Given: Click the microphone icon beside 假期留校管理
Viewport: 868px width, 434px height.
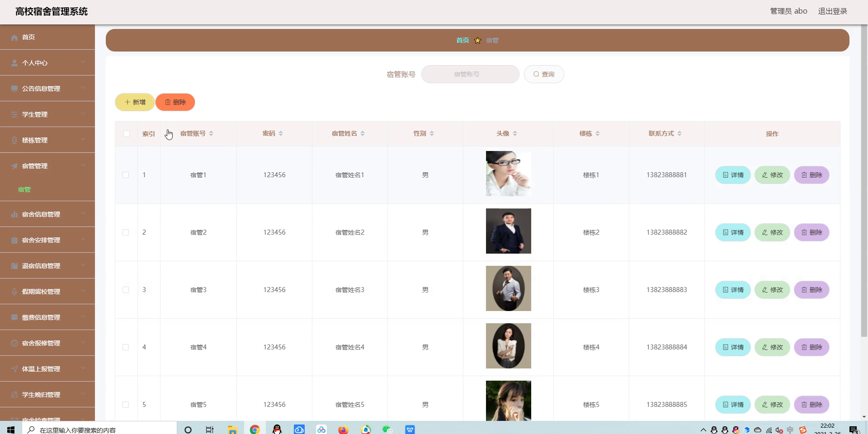Looking at the screenshot, I should (14, 292).
